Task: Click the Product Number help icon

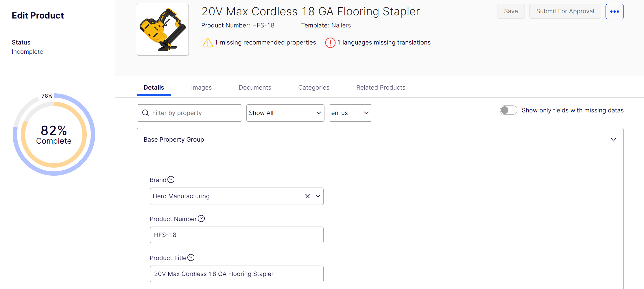Action: [201, 219]
